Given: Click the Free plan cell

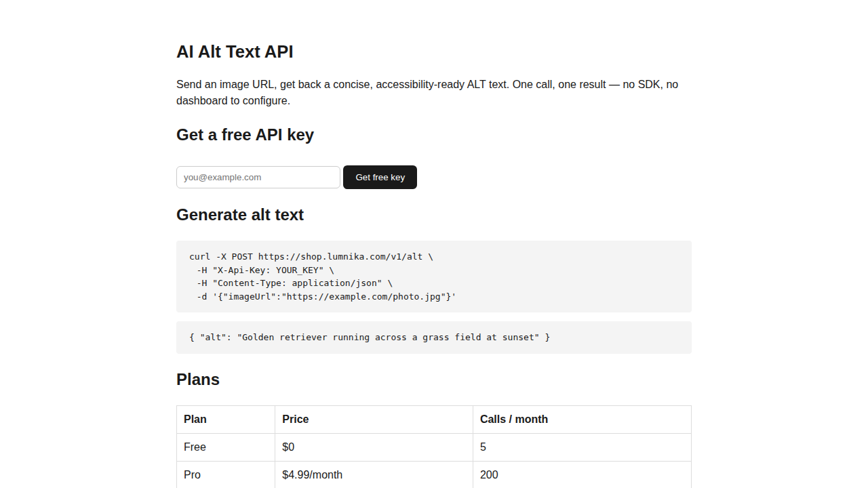Looking at the screenshot, I should click(x=226, y=447).
